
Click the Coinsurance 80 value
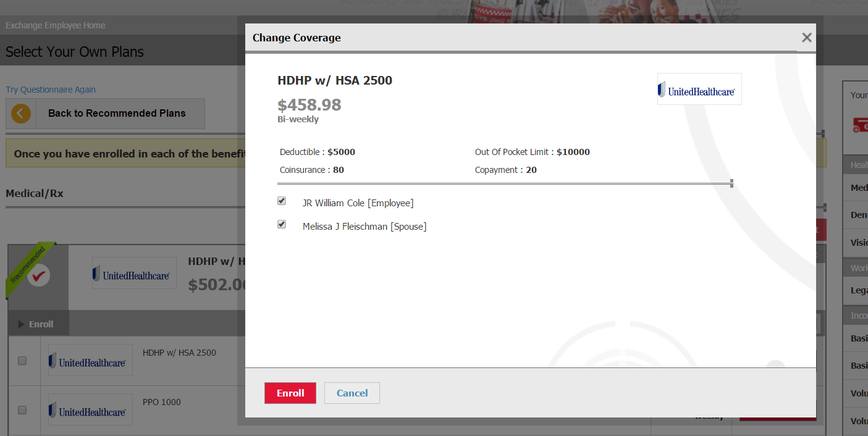tap(339, 170)
